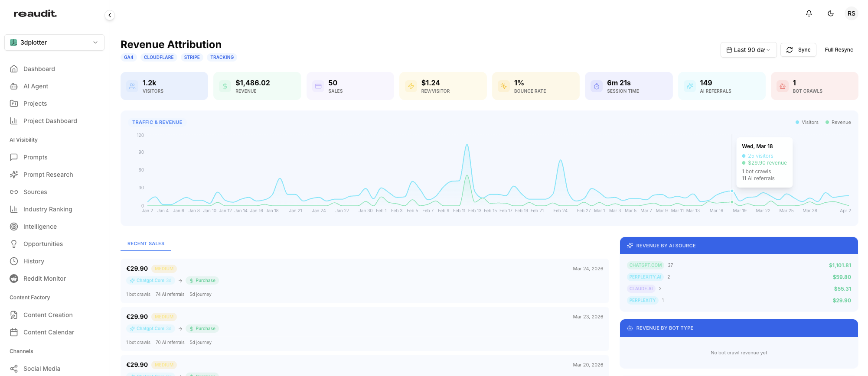Screen dimensions: 868x376
Task: Click the "74 AI referrals" text
Action: pos(170,294)
